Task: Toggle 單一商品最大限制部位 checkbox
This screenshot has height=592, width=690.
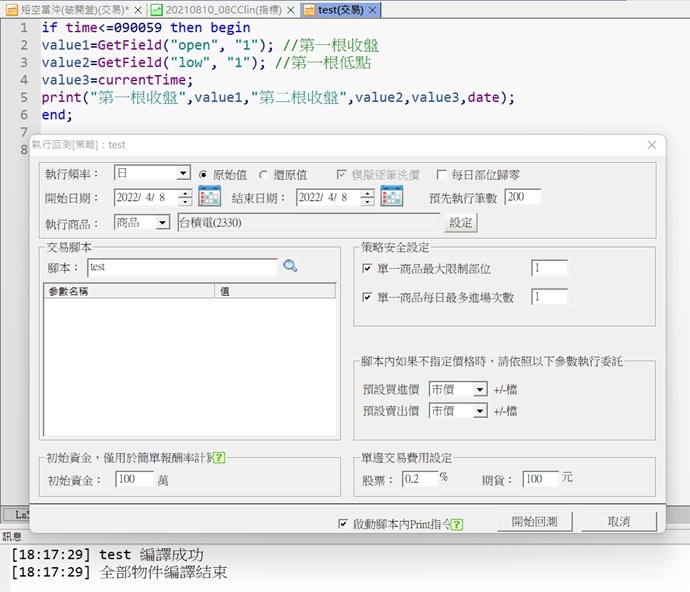Action: (367, 269)
